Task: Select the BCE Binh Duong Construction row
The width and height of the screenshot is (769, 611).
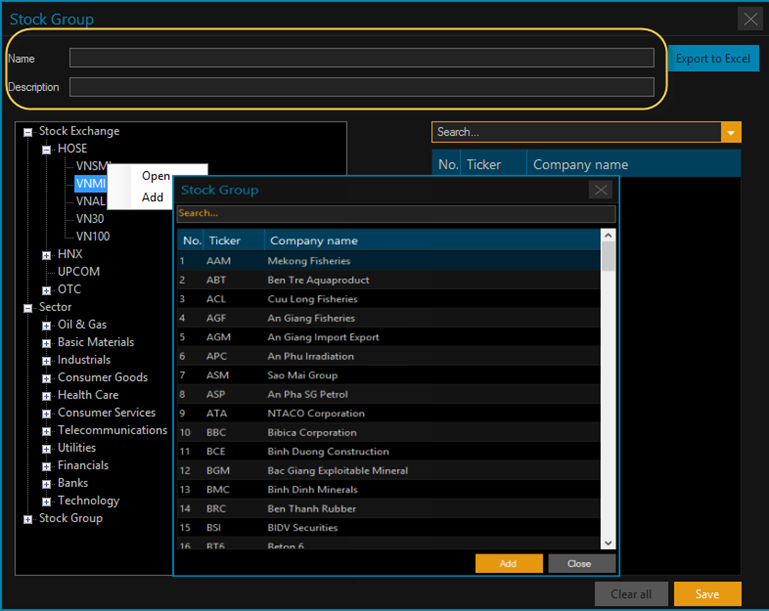Action: pos(388,452)
